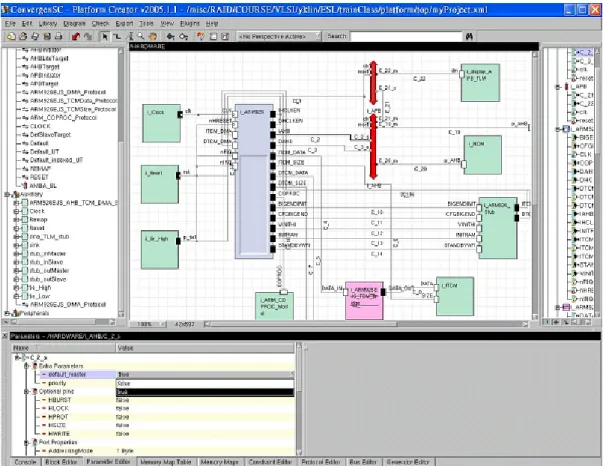Open the Export menu
This screenshot has width=603, height=466.
coord(124,23)
